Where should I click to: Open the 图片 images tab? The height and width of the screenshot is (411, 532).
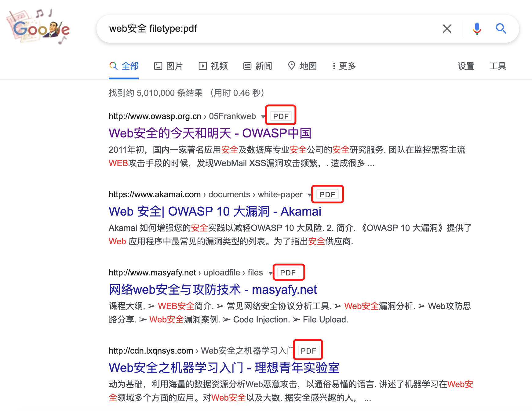pyautogui.click(x=168, y=66)
